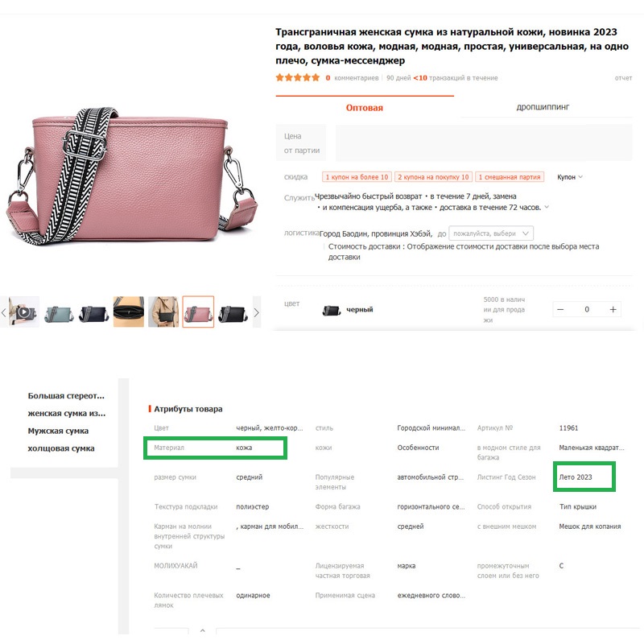Expand service details chevron

pos(547,207)
